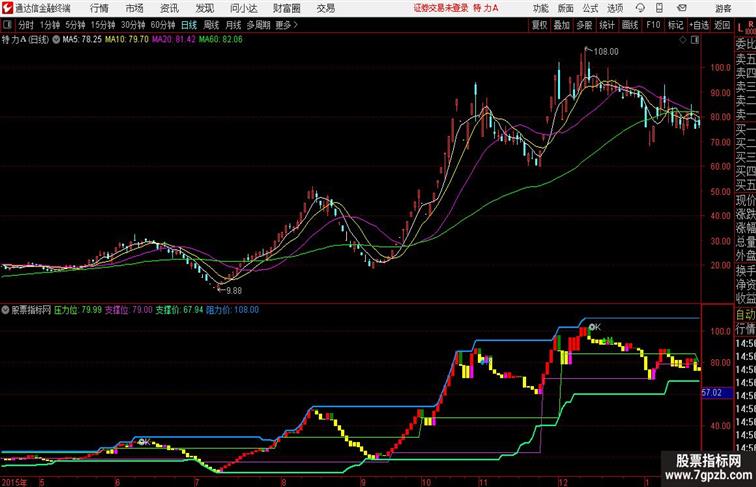Open the 选项 menu

[615, 8]
